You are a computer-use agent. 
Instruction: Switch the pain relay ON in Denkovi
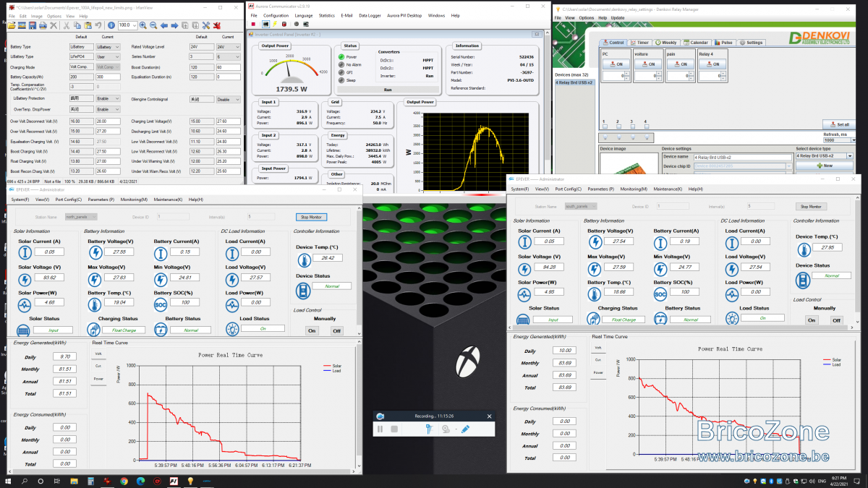pos(681,64)
